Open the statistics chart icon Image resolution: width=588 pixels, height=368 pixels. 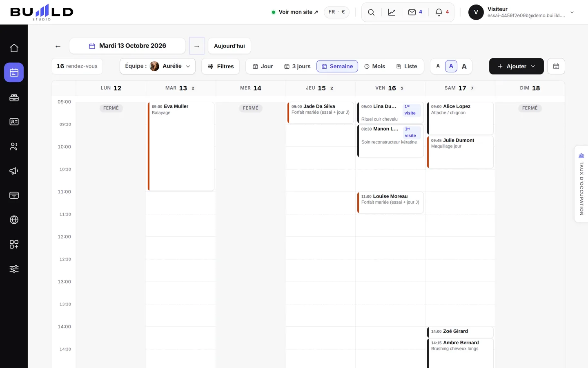392,12
